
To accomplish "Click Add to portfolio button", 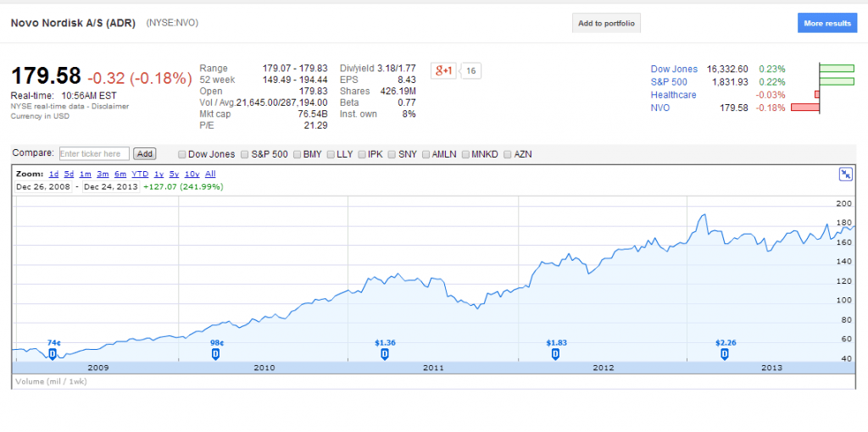I will point(606,23).
